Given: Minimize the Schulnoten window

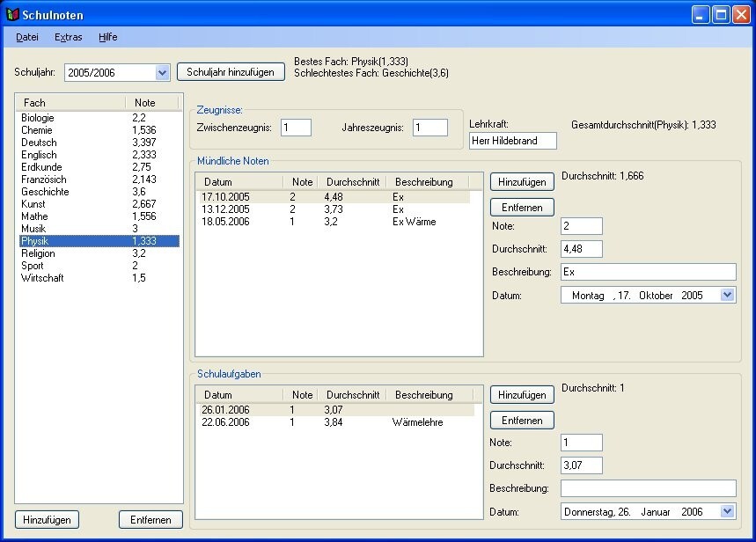Looking at the screenshot, I should click(x=701, y=15).
